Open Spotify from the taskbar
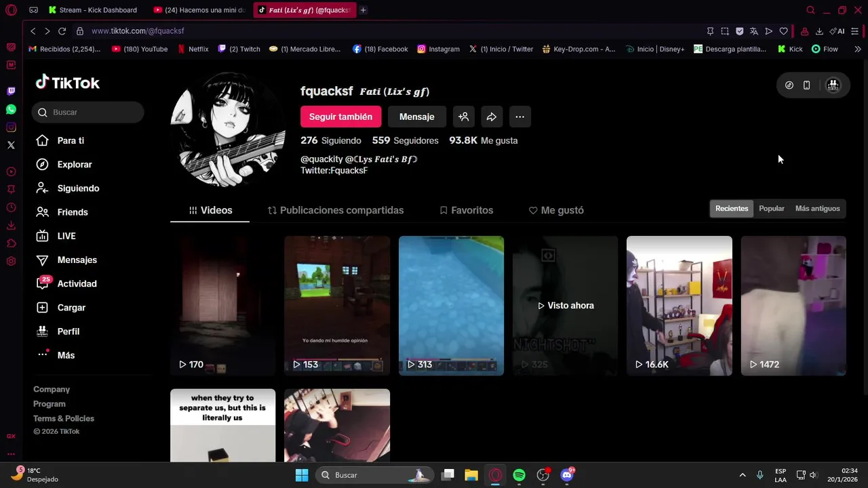This screenshot has width=868, height=488. [x=519, y=475]
